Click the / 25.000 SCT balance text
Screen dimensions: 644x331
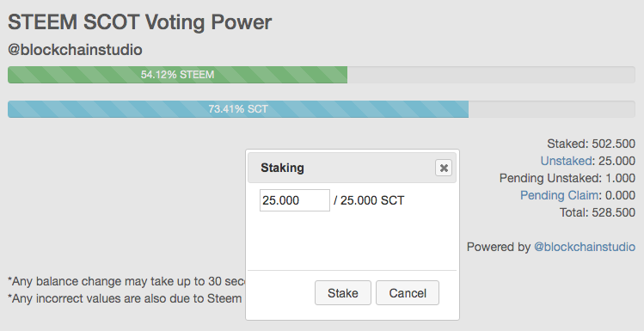(369, 200)
